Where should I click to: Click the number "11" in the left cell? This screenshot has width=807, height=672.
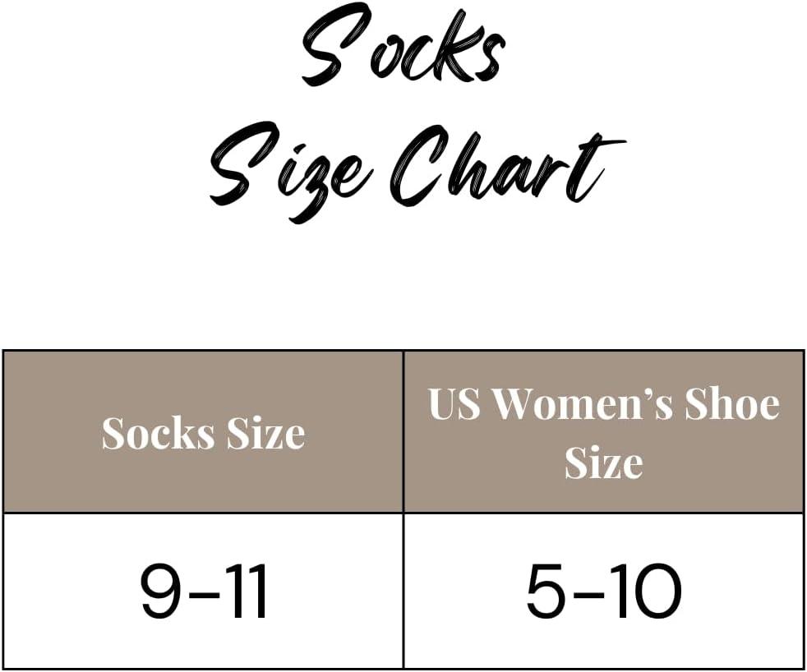[x=247, y=591]
